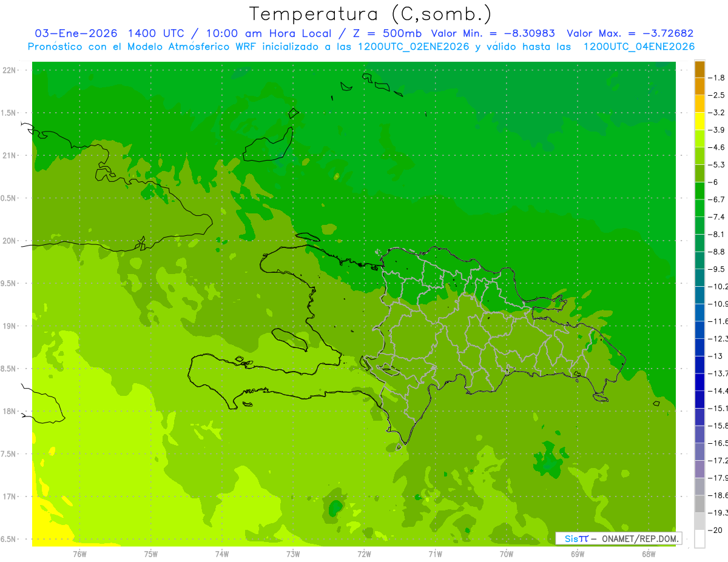Image resolution: width=728 pixels, height=562 pixels.
Task: Click the '20N' latitude label
Action: [10, 241]
